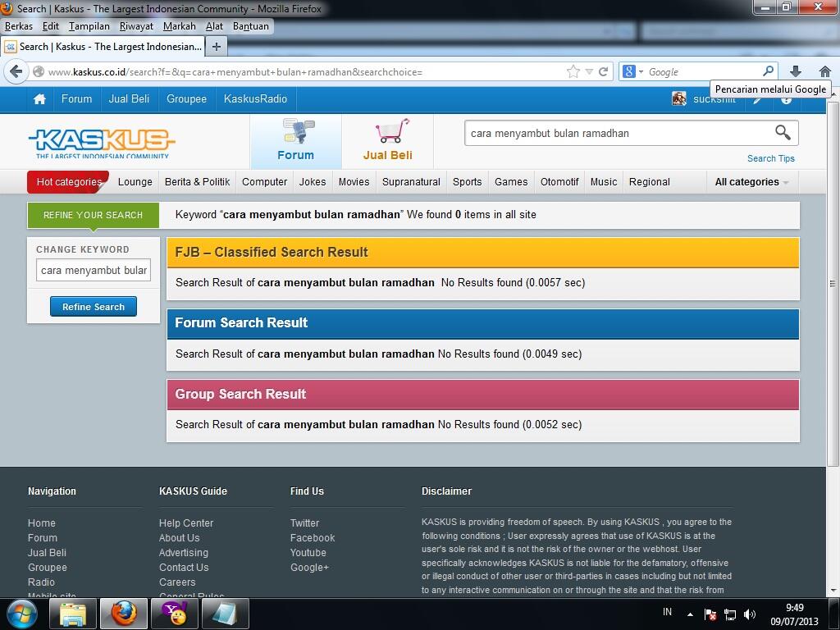Open the Bantuan menu
Image resolution: width=840 pixels, height=630 pixels.
point(251,26)
